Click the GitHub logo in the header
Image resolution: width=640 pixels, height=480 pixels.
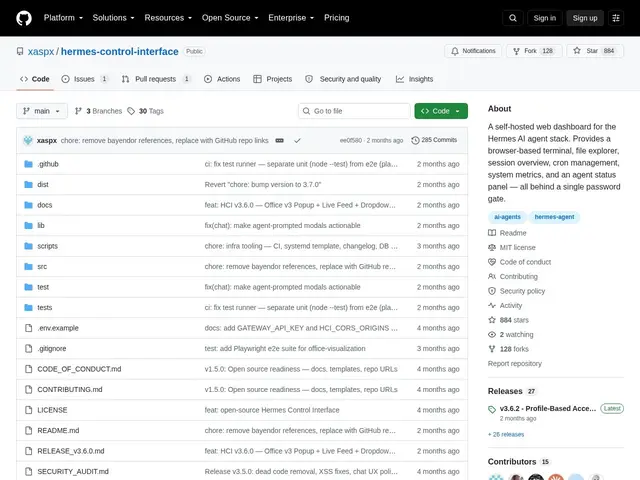click(24, 18)
